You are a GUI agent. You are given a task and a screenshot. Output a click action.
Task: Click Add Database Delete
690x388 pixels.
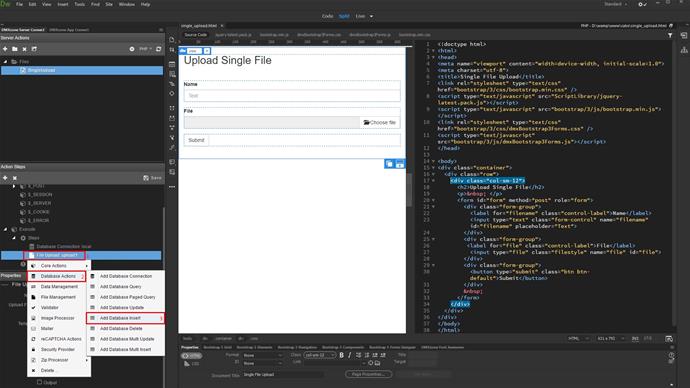pyautogui.click(x=125, y=329)
